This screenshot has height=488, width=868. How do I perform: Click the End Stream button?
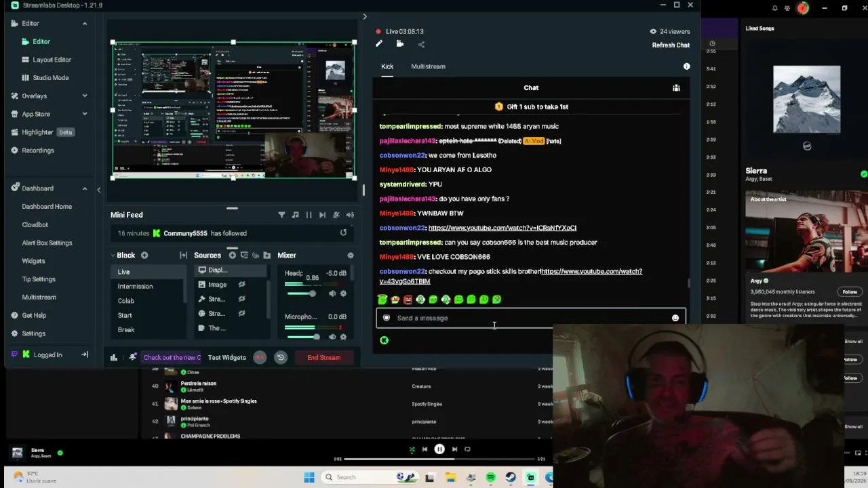(x=324, y=357)
